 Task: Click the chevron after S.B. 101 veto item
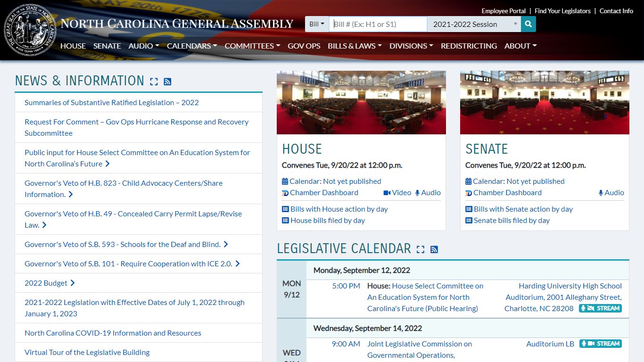point(238,263)
